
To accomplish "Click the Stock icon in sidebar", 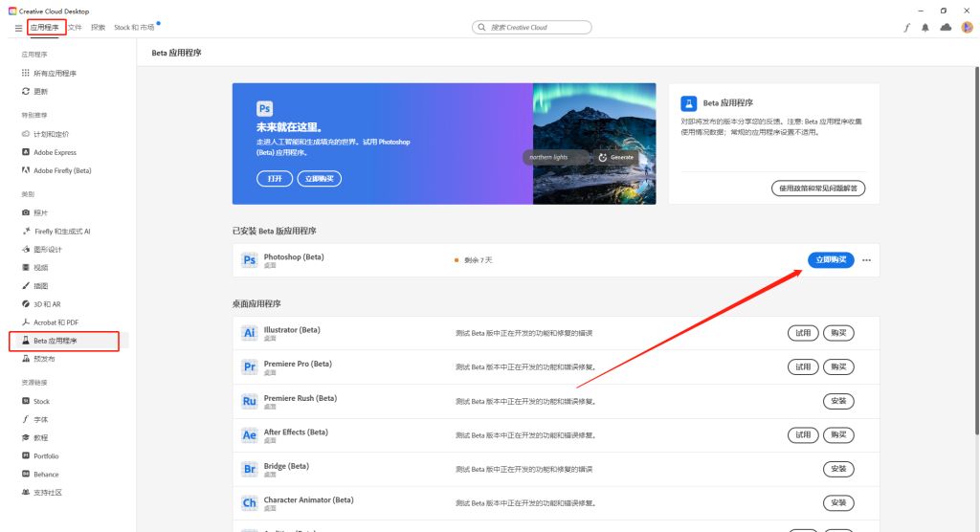I will tap(26, 401).
